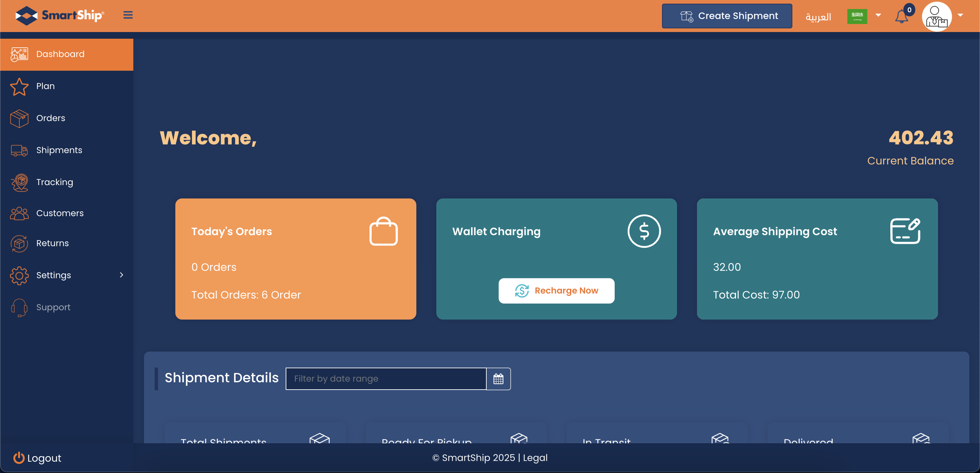Select Customers in the sidebar

pyautogui.click(x=67, y=213)
